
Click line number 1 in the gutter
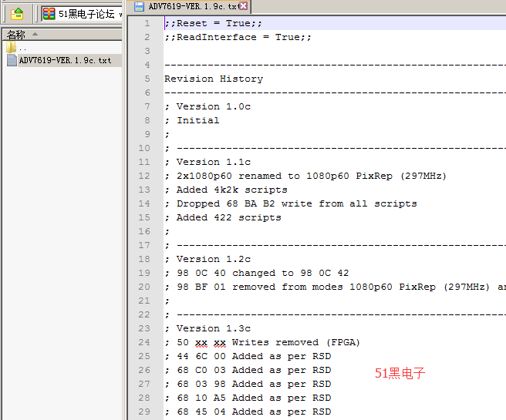coord(147,23)
